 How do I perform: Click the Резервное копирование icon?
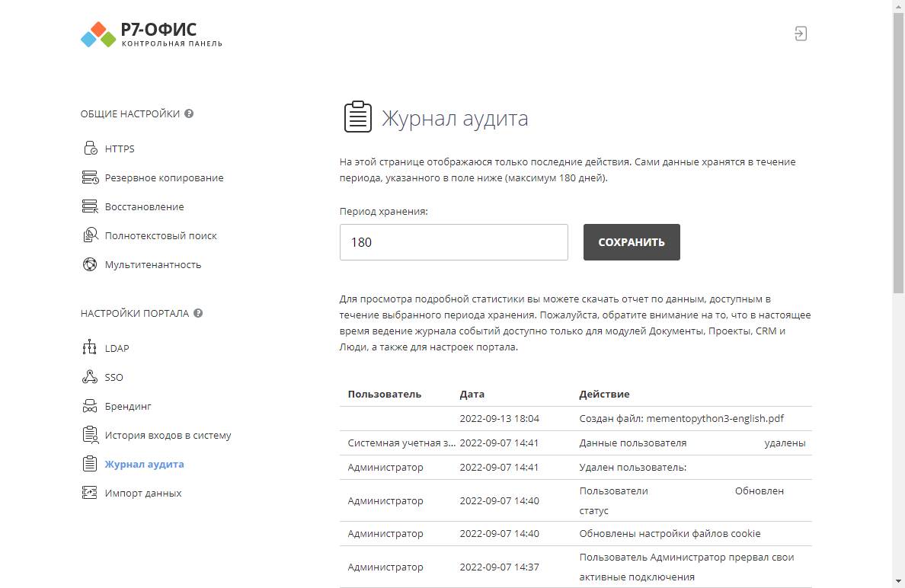click(x=90, y=177)
